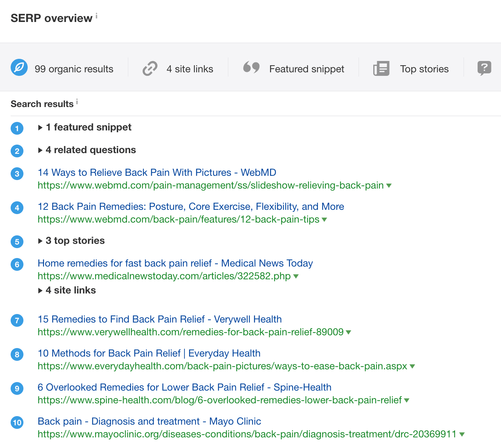
Task: Click the position 1 number badge
Action: tap(17, 128)
